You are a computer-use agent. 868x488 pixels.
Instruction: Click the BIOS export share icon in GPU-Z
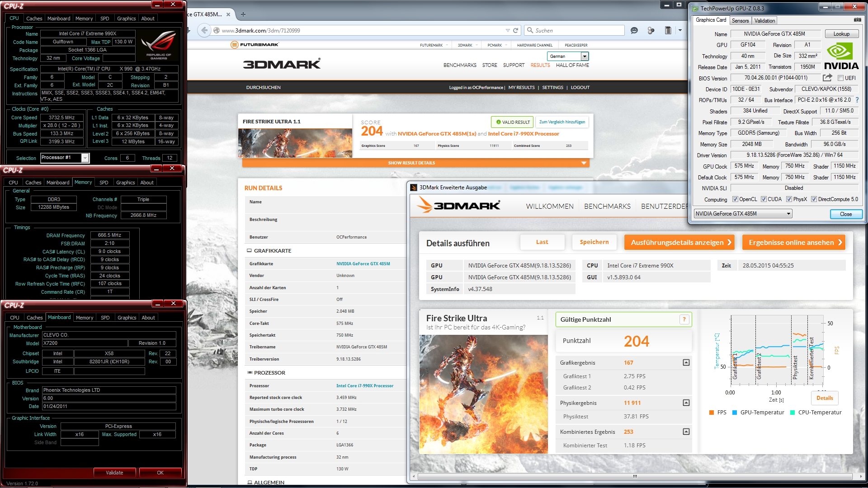coord(827,78)
